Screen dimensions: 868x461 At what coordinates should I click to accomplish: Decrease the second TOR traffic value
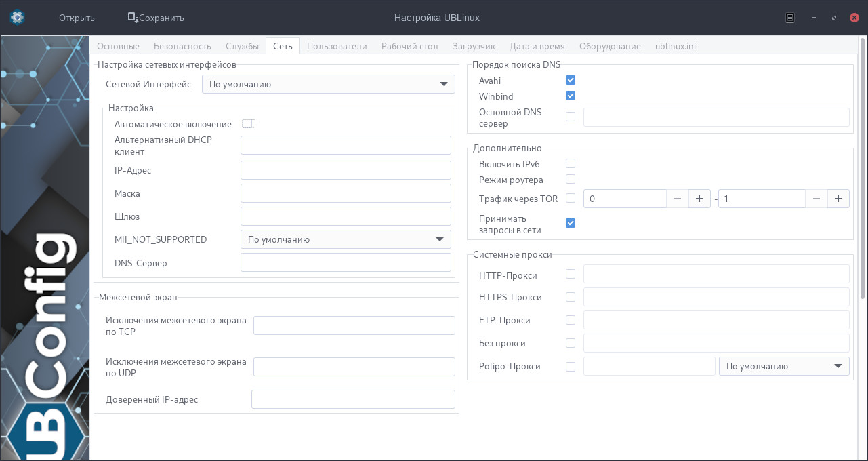[817, 199]
